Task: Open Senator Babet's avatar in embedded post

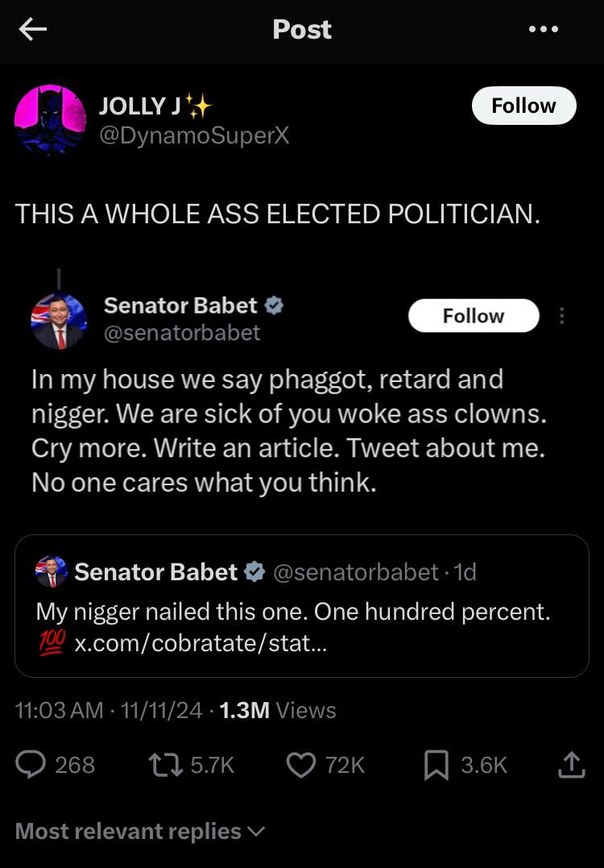Action: [58, 321]
